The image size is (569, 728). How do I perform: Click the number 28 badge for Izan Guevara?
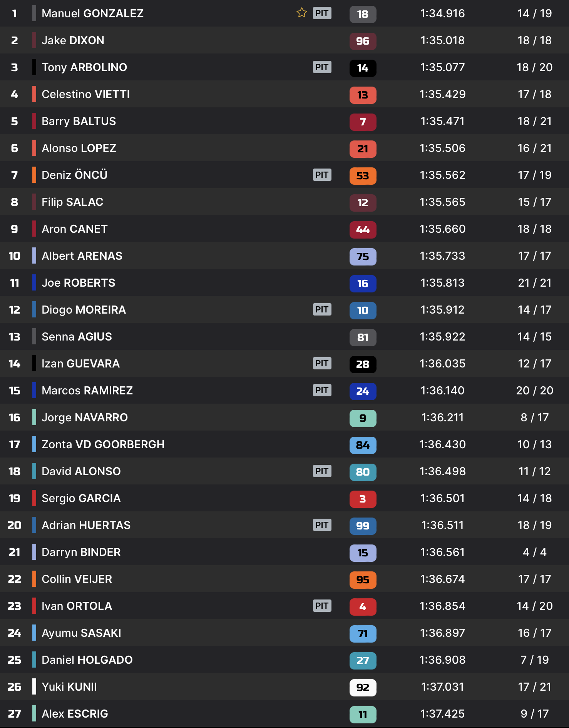click(363, 364)
